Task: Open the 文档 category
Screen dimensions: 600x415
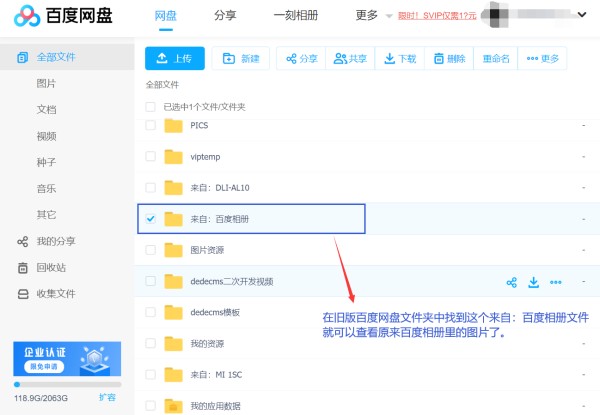Action: pos(46,110)
